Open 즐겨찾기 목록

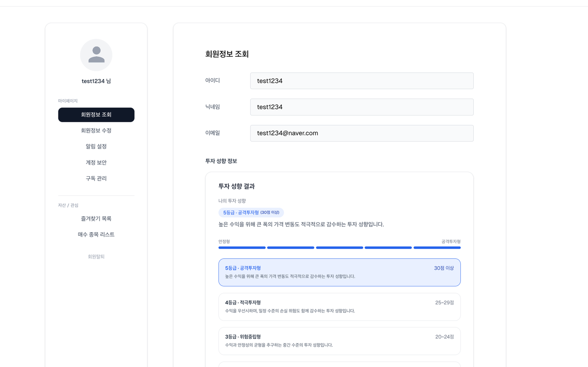click(96, 219)
